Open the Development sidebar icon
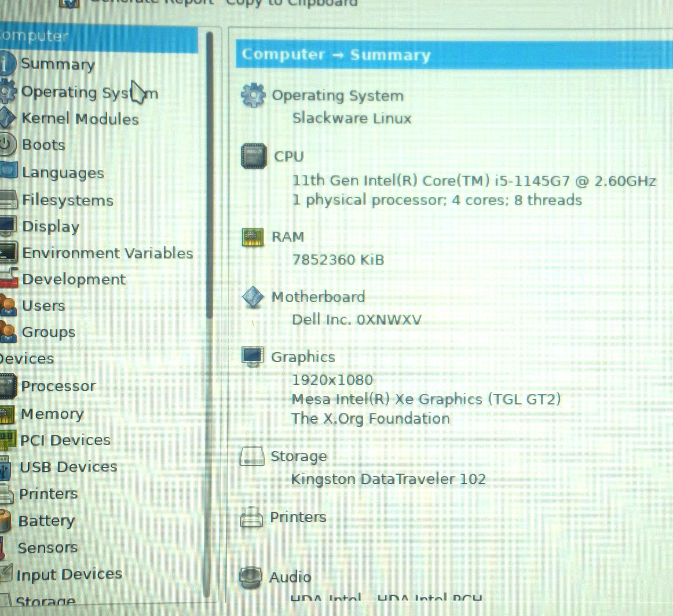The image size is (673, 616). pos(9,278)
